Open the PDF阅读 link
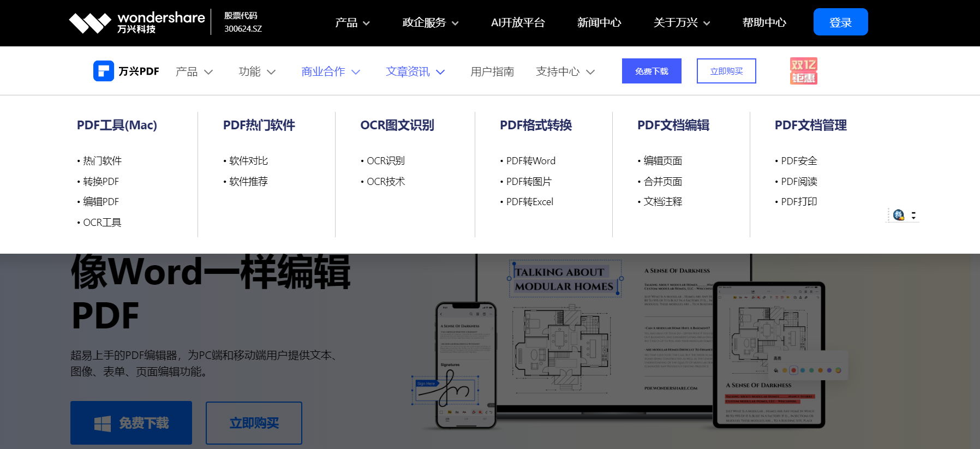 click(799, 181)
